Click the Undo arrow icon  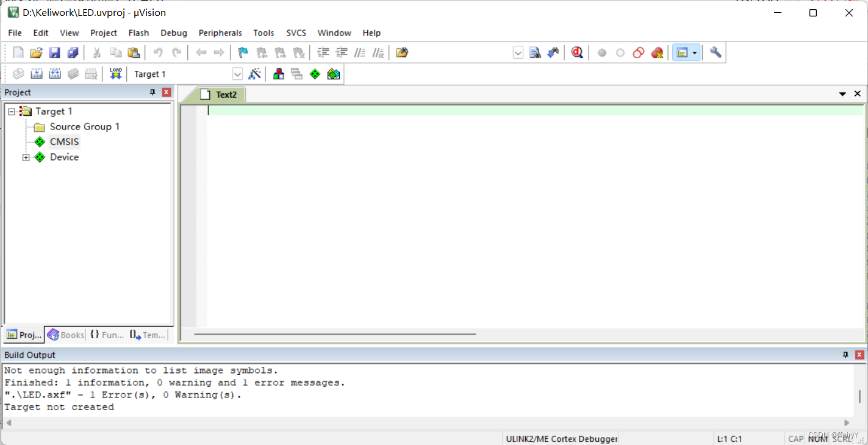click(x=158, y=52)
